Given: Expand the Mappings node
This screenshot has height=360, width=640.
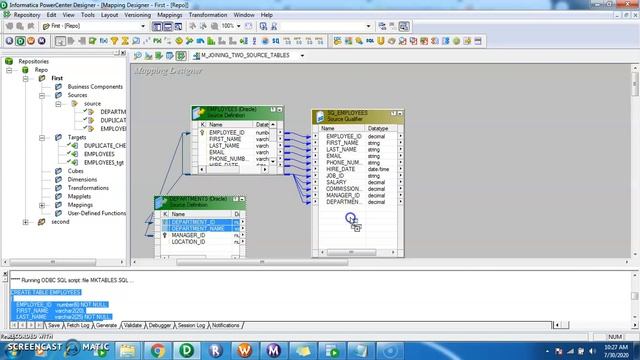Looking at the screenshot, I should pos(42,205).
